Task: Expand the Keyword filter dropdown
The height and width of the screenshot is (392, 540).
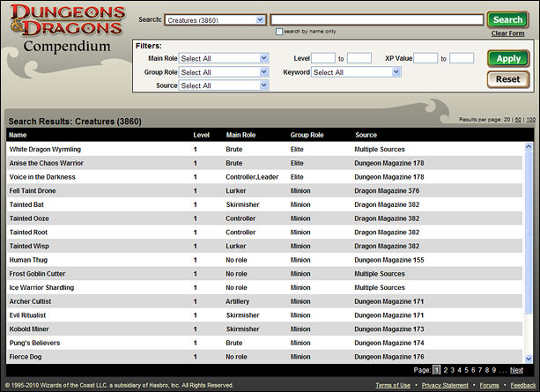Action: 356,72
